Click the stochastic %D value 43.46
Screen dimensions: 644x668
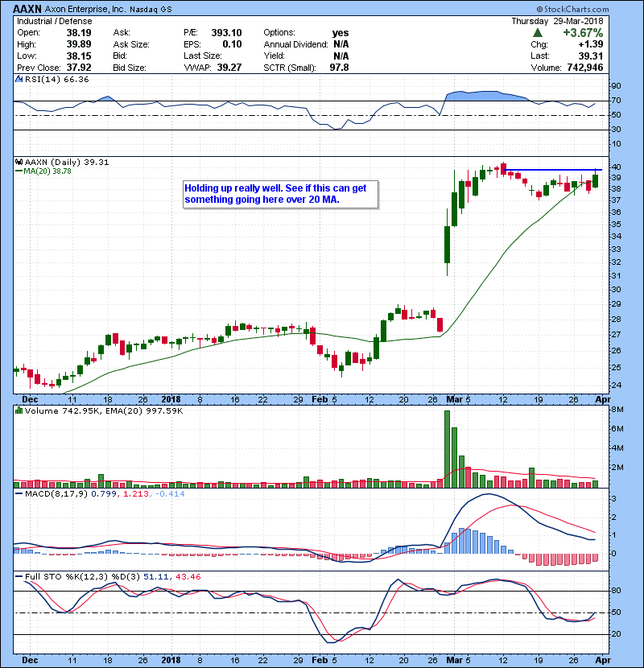tap(188, 577)
